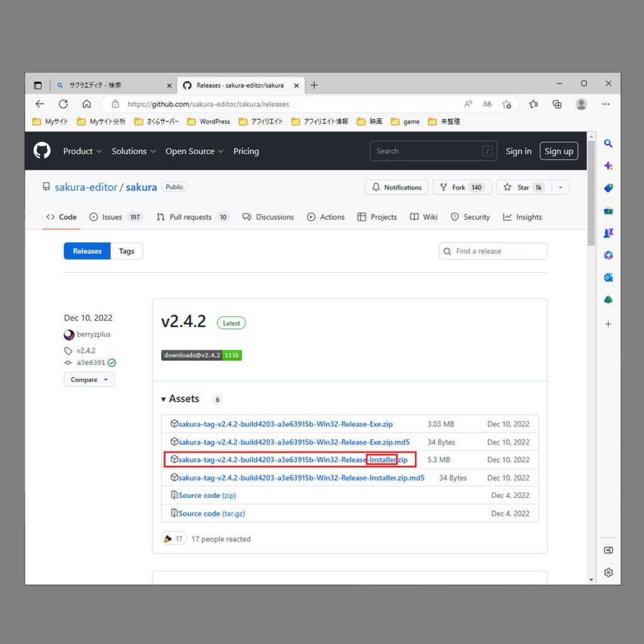
Task: Click the page vertical scrollbar thumb
Action: [591, 193]
